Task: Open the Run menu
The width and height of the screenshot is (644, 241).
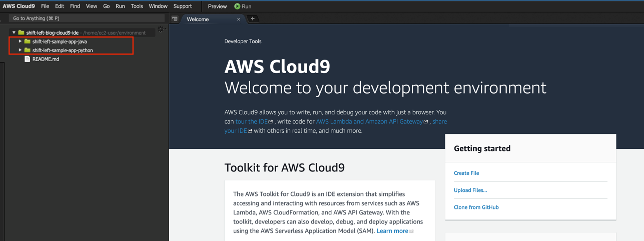Action: point(120,7)
